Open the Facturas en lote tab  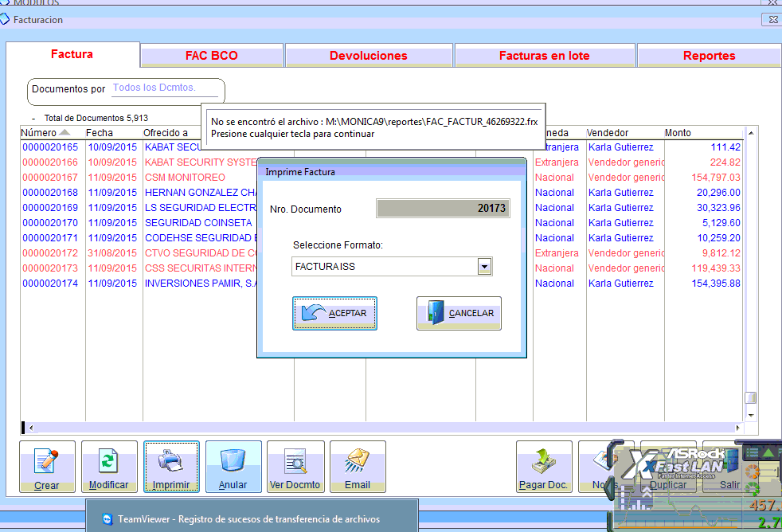[x=545, y=55]
